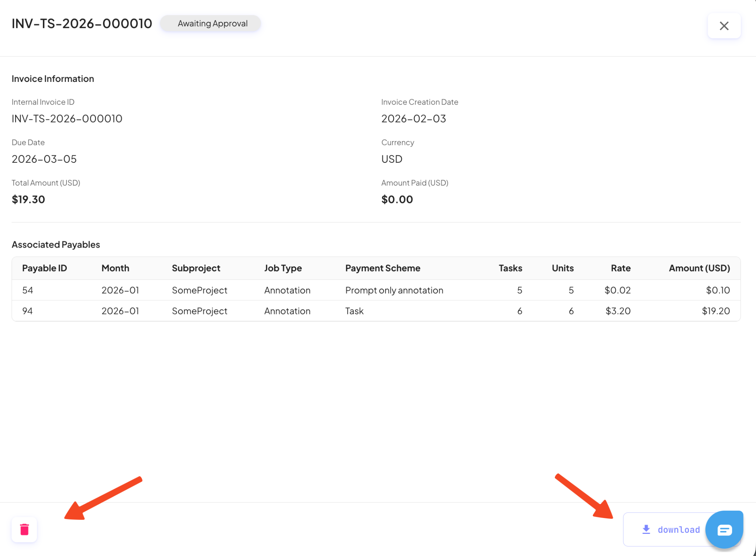Select the currency value USD
756x556 pixels.
pos(392,159)
